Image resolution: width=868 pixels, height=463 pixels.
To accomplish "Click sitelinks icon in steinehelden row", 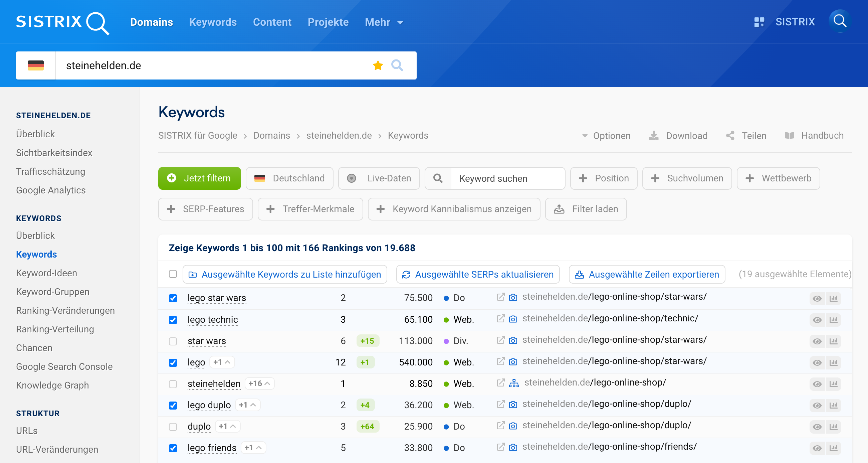I will [x=514, y=383].
